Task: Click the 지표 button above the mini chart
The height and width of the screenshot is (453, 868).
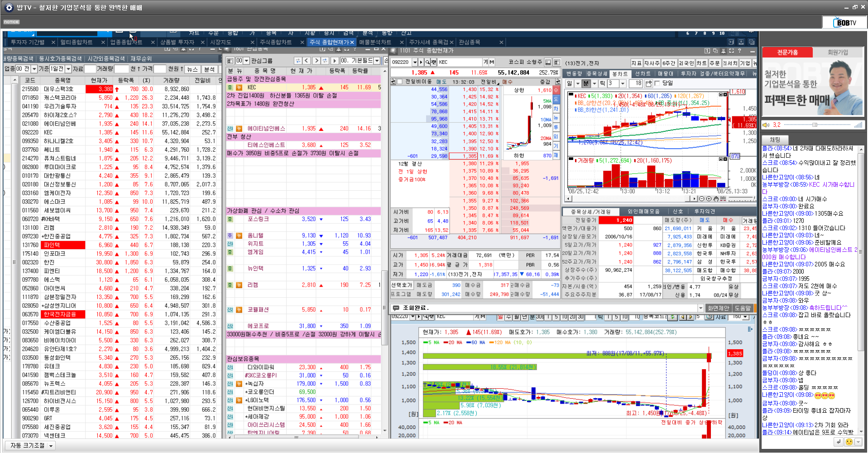Action: click(x=637, y=63)
